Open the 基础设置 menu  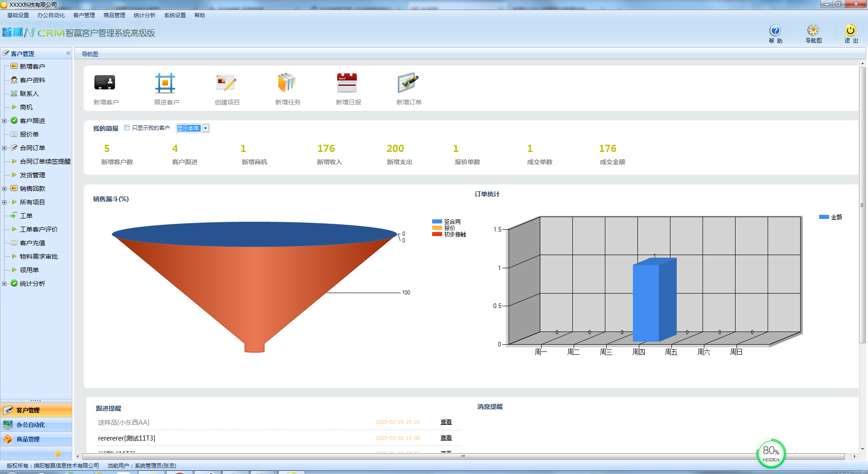[18, 15]
